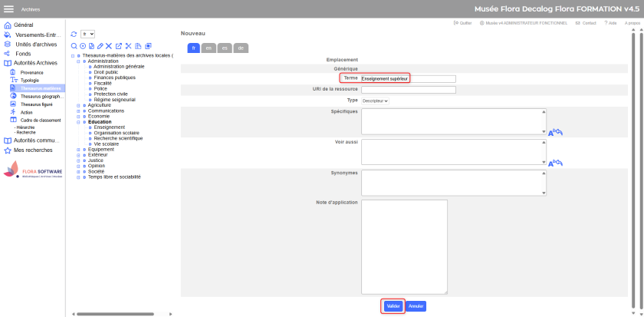Switch to the de language tab
Image resolution: width=644 pixels, height=317 pixels.
241,48
